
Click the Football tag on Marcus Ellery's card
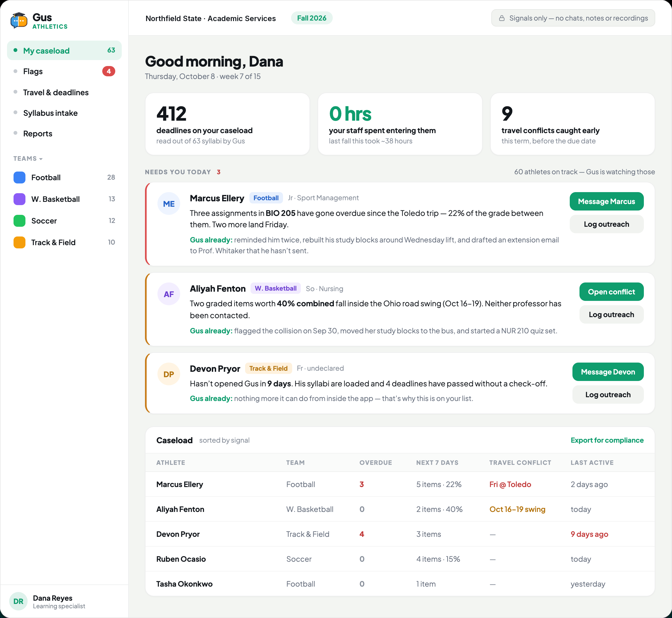click(x=266, y=198)
